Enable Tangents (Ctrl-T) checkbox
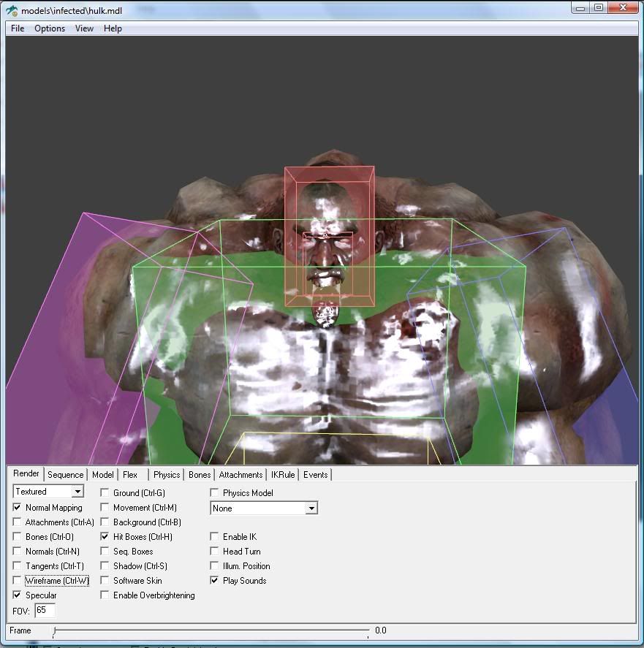This screenshot has height=648, width=644. coord(17,565)
